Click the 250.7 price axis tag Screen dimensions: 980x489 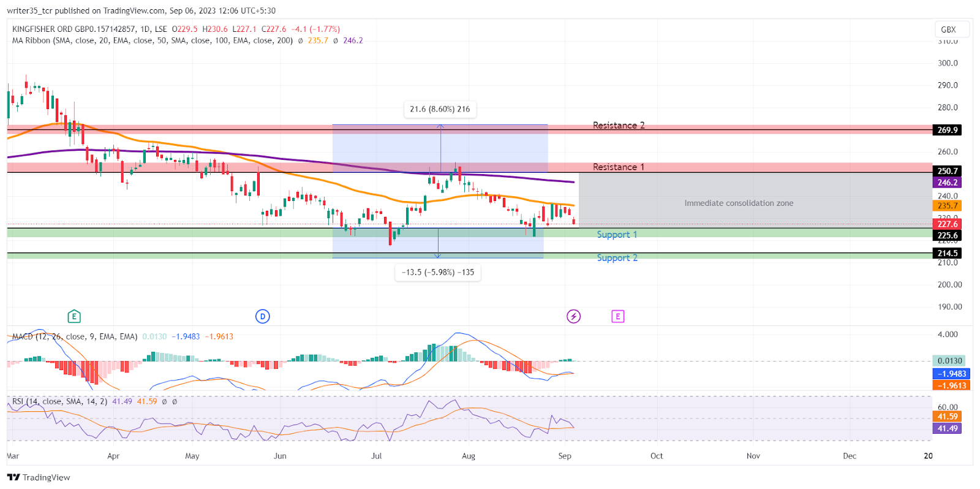coord(947,171)
